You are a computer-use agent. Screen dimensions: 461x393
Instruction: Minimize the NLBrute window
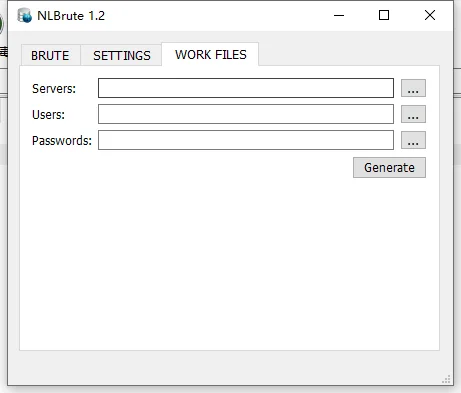[339, 15]
